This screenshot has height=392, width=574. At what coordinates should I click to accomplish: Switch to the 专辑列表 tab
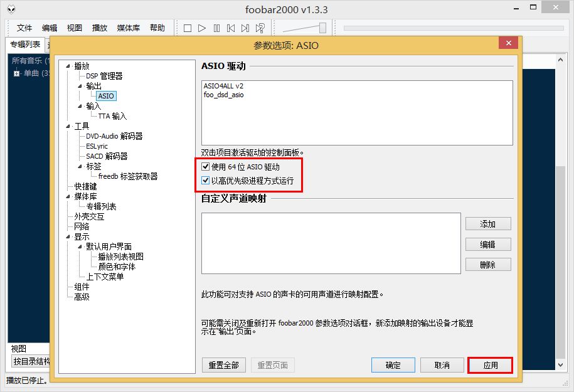click(25, 45)
